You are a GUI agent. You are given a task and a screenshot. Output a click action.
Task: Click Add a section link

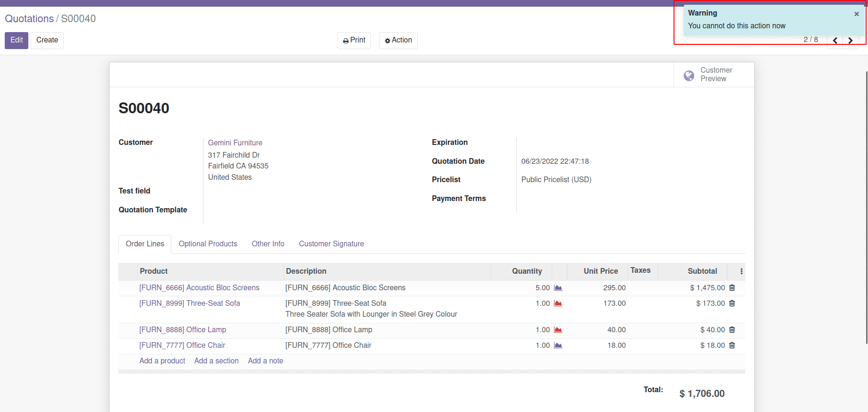pyautogui.click(x=217, y=361)
